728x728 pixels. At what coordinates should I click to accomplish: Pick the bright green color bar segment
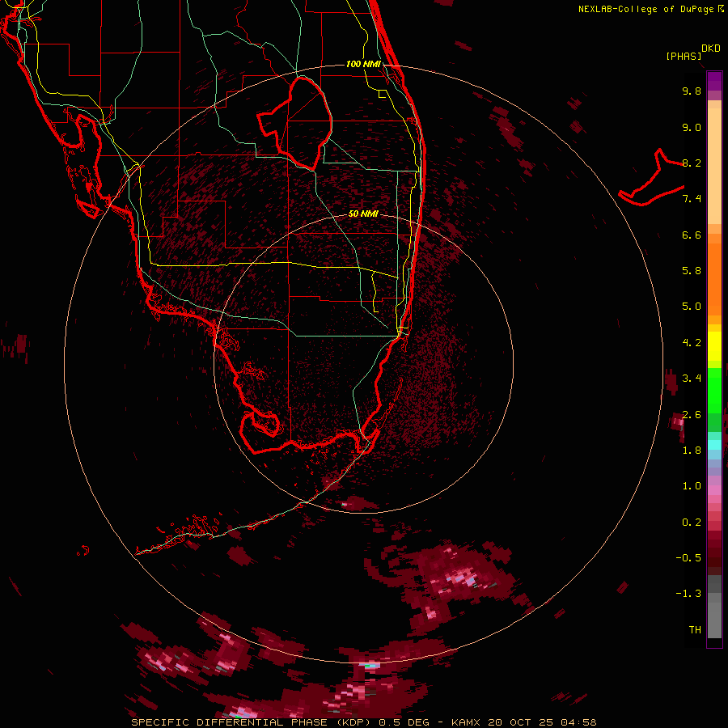click(x=714, y=391)
